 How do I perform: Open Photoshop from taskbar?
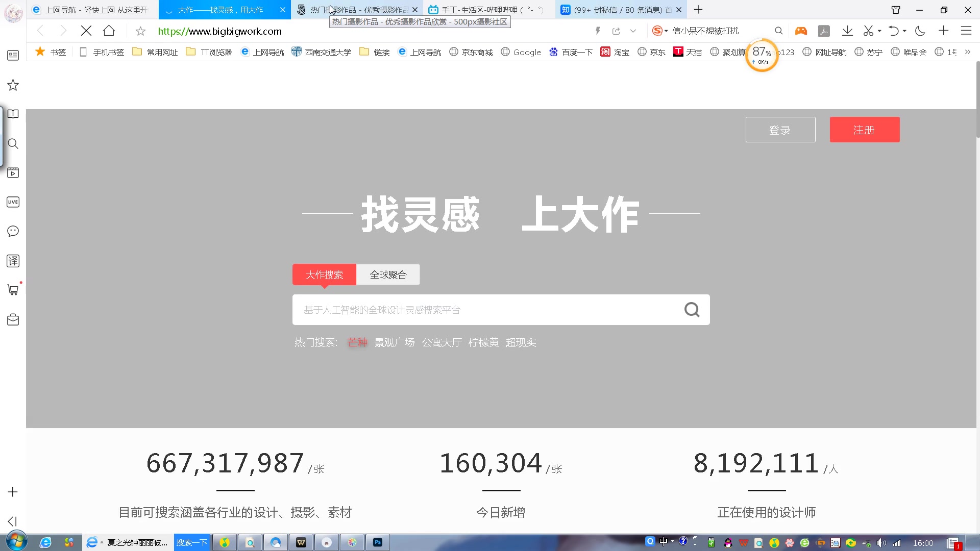(x=378, y=542)
